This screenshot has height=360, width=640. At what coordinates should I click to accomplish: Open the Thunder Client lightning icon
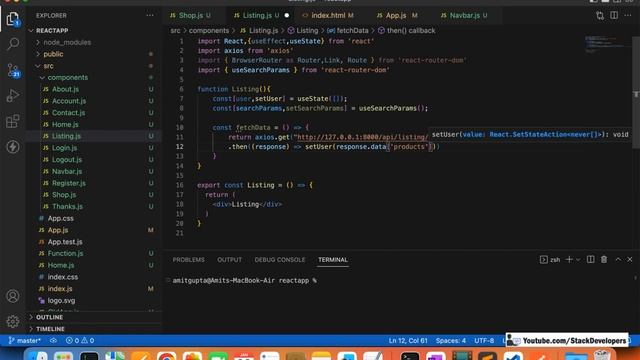click(13, 147)
